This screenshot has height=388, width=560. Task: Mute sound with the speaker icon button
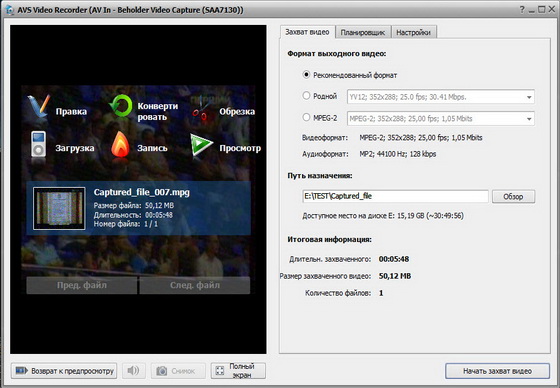point(134,371)
